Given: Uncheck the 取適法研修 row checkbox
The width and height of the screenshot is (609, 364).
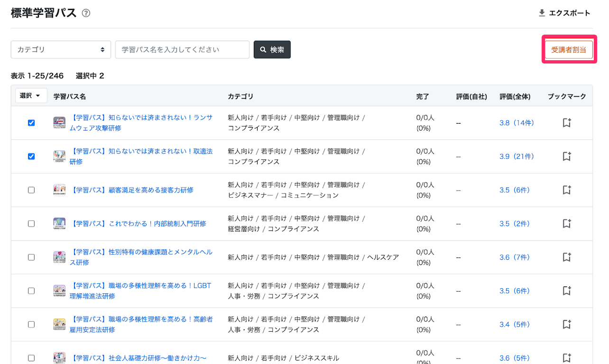Looking at the screenshot, I should (x=31, y=156).
